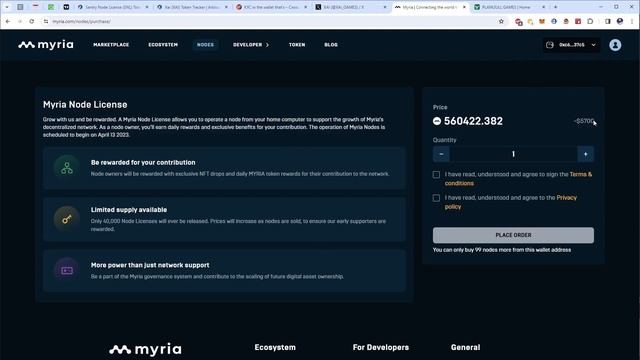Close the Myria browser tab
The height and width of the screenshot is (360, 640).
[x=464, y=7]
